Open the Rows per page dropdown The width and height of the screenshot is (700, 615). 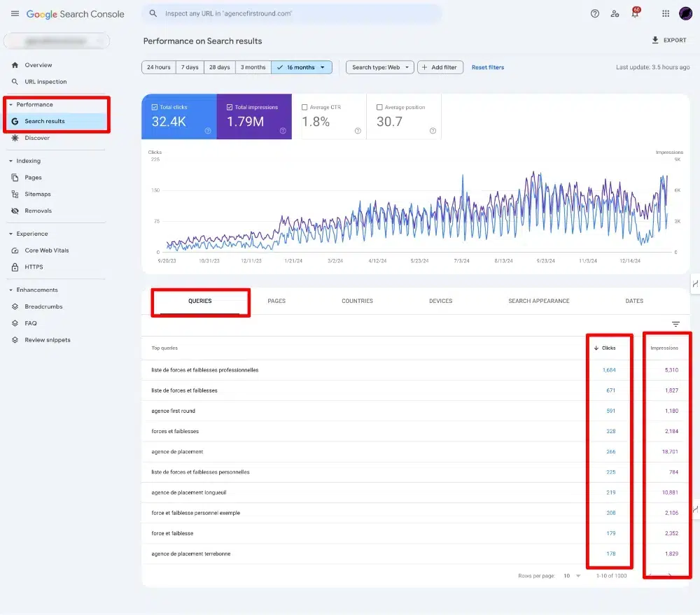point(572,576)
